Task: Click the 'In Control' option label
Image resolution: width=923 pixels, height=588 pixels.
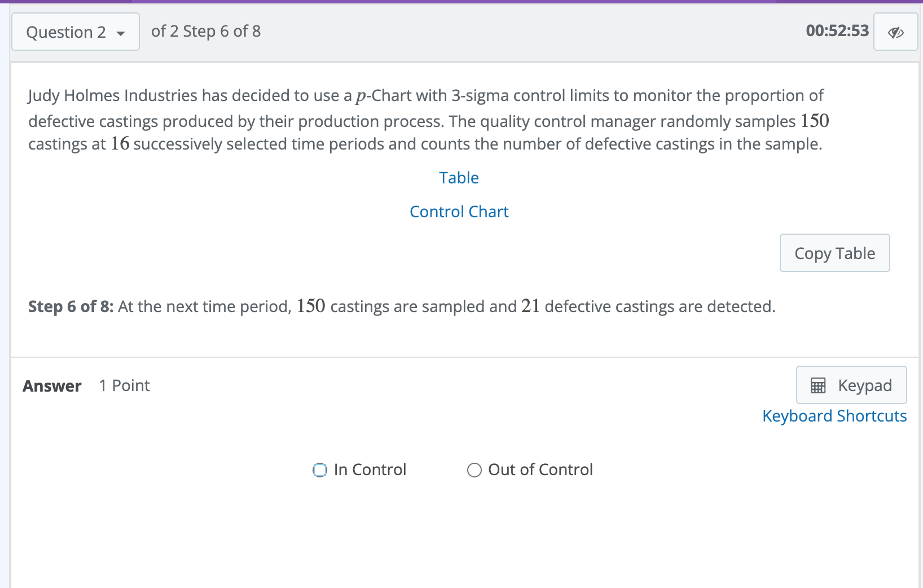Action: point(370,469)
